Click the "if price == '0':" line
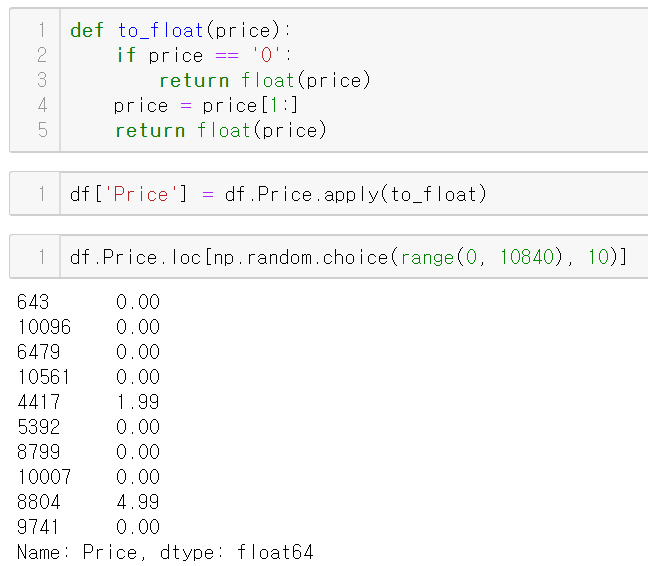The height and width of the screenshot is (566, 648). pos(204,55)
